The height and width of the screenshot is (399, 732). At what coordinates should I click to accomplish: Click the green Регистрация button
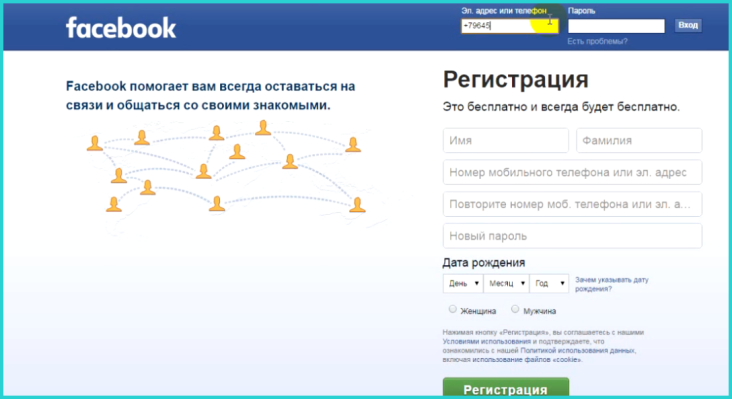[x=506, y=388]
